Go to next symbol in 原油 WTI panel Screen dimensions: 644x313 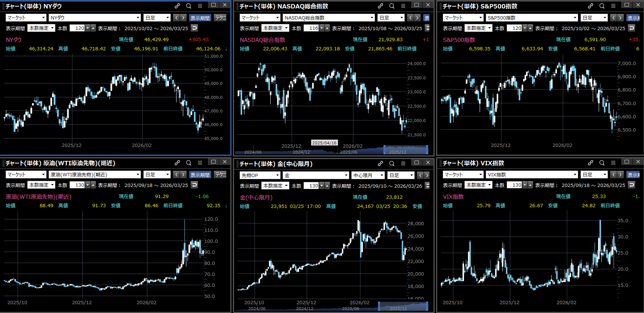point(183,175)
